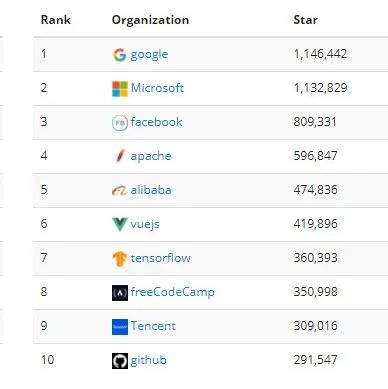Click the facebook FB circle icon
Image resolution: width=388 pixels, height=389 pixels.
(120, 123)
